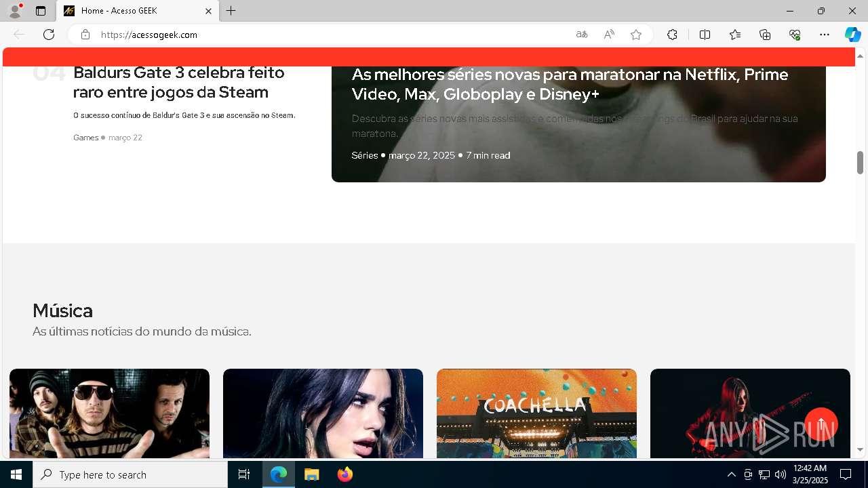Activate Read aloud icon
Screen dimensions: 868x488
(609, 35)
